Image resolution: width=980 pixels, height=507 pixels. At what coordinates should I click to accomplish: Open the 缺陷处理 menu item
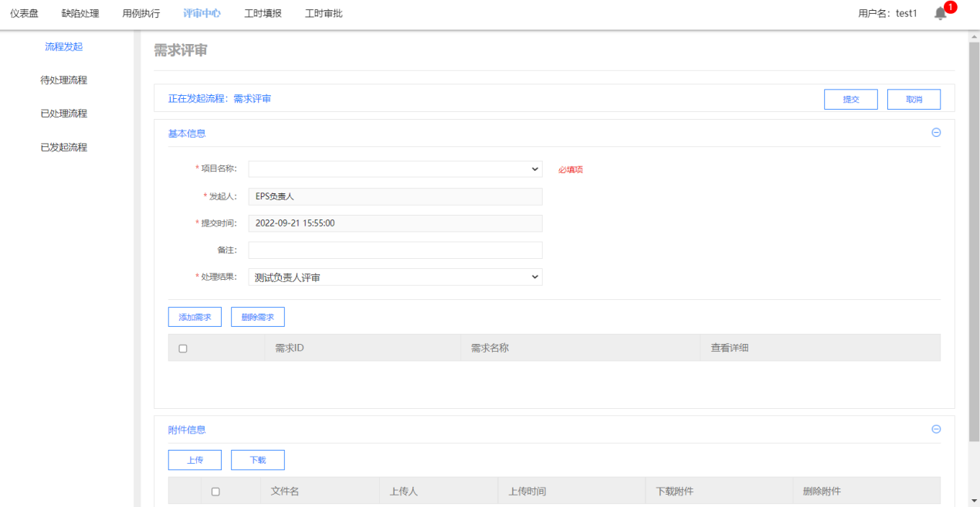click(80, 13)
